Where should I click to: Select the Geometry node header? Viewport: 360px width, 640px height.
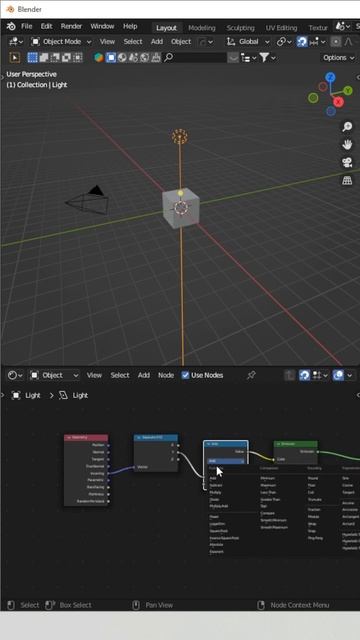pyautogui.click(x=86, y=438)
